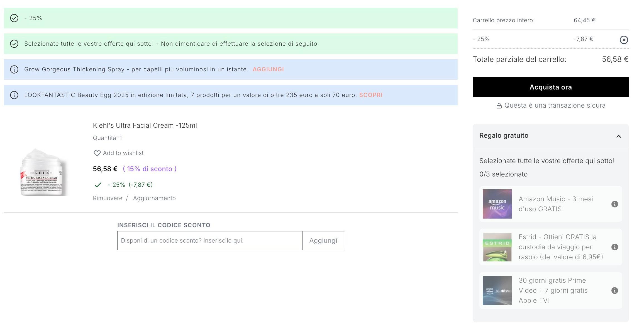
Task: Click the Add to wishlist text
Action: (123, 153)
